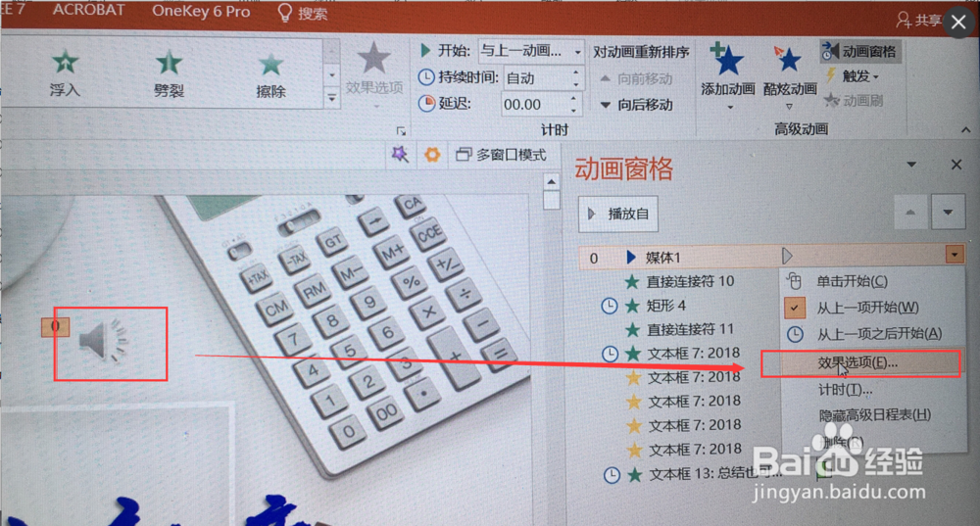Open the ACROBAT ribbon tab
Viewport: 980px width, 526px height.
click(x=89, y=10)
